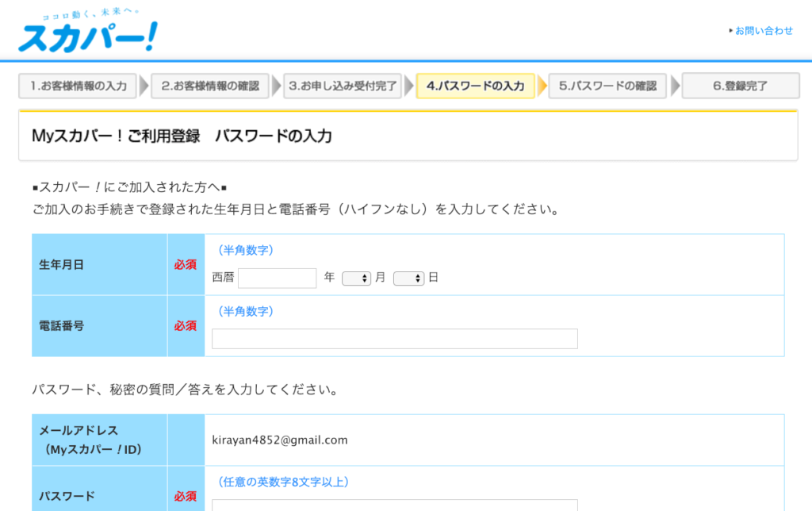Focus the birth year 西暦 input field
This screenshot has height=511, width=812.
click(x=277, y=279)
